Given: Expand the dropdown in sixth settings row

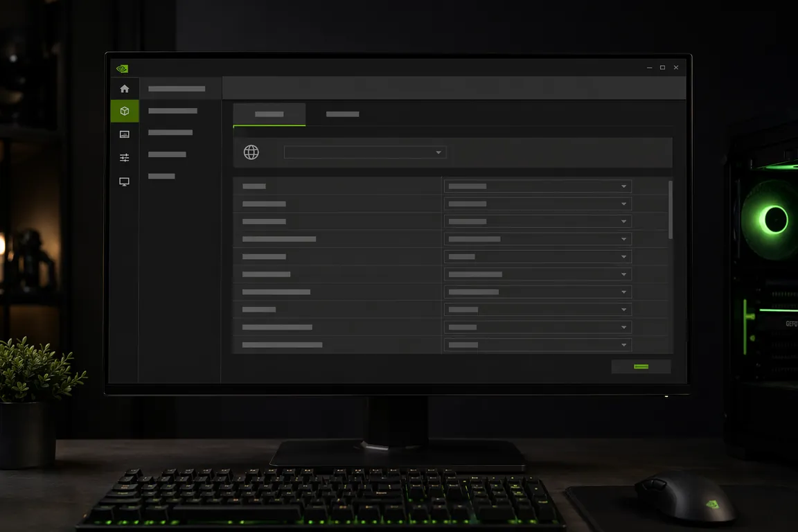Looking at the screenshot, I should [x=538, y=274].
